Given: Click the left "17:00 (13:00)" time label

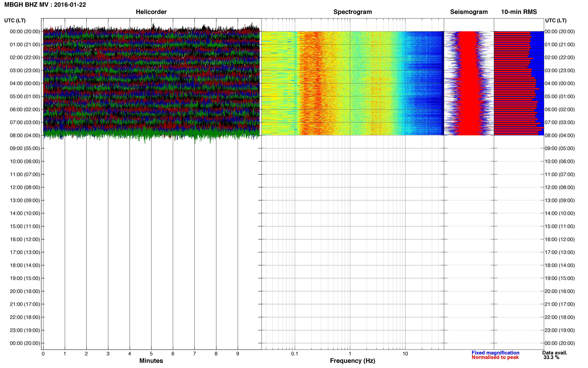Looking at the screenshot, I should (x=25, y=252).
